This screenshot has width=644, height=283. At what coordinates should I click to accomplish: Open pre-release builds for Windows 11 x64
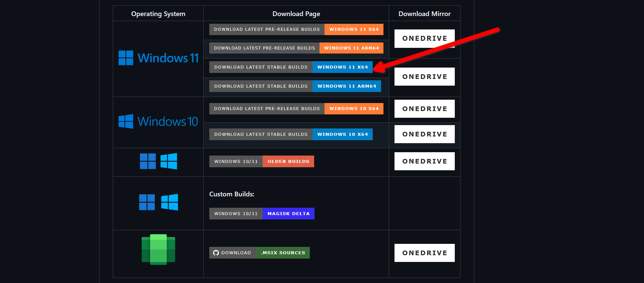296,29
